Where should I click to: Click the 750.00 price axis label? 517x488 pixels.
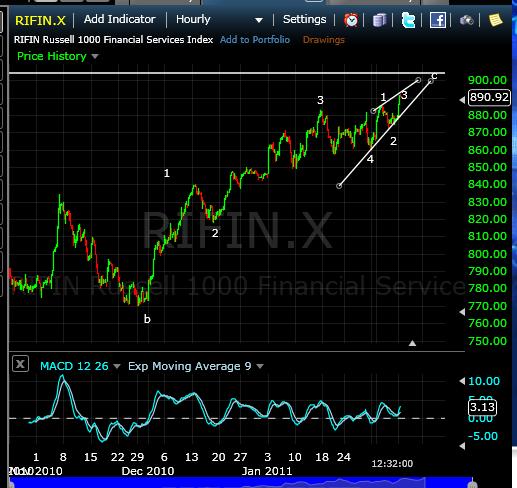(x=487, y=341)
